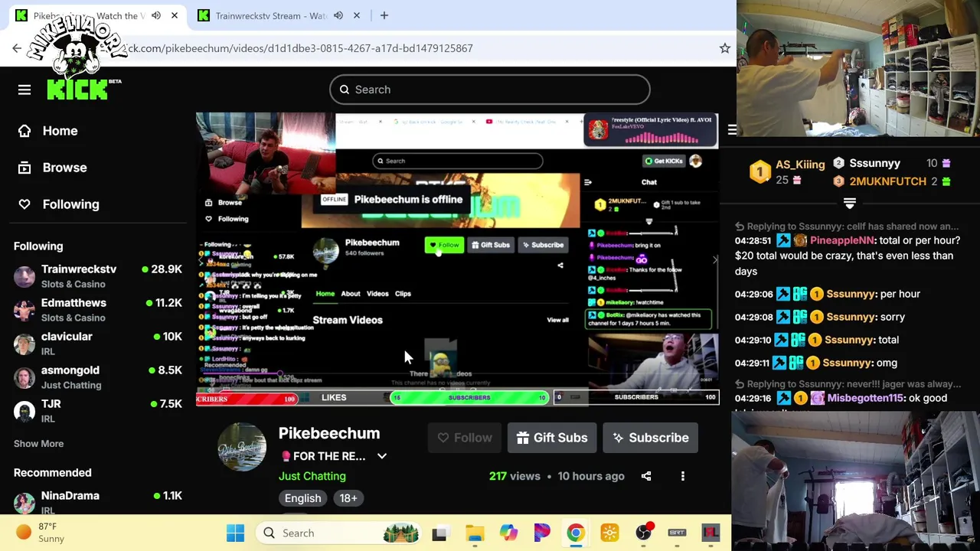The width and height of the screenshot is (980, 551).
Task: Click the taskbar Search box
Action: tap(340, 533)
